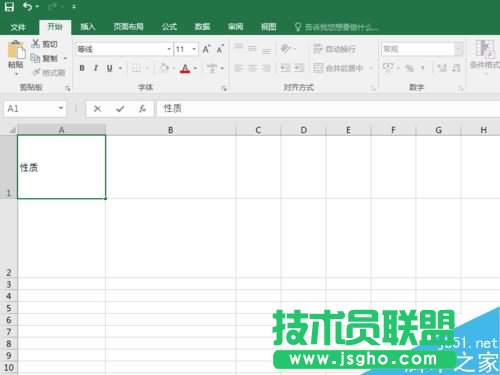Toggle Underline formatting
The height and width of the screenshot is (375, 500).
pyautogui.click(x=110, y=68)
